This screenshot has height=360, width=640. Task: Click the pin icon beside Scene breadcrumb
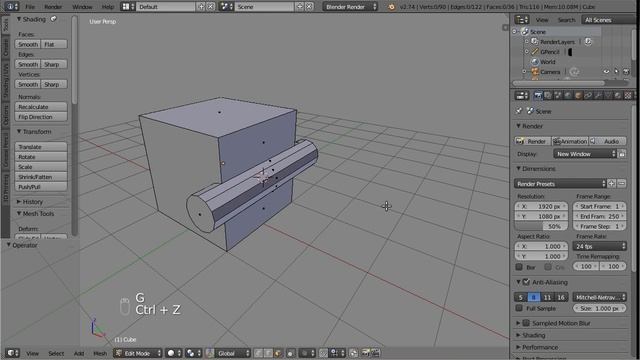[519, 111]
